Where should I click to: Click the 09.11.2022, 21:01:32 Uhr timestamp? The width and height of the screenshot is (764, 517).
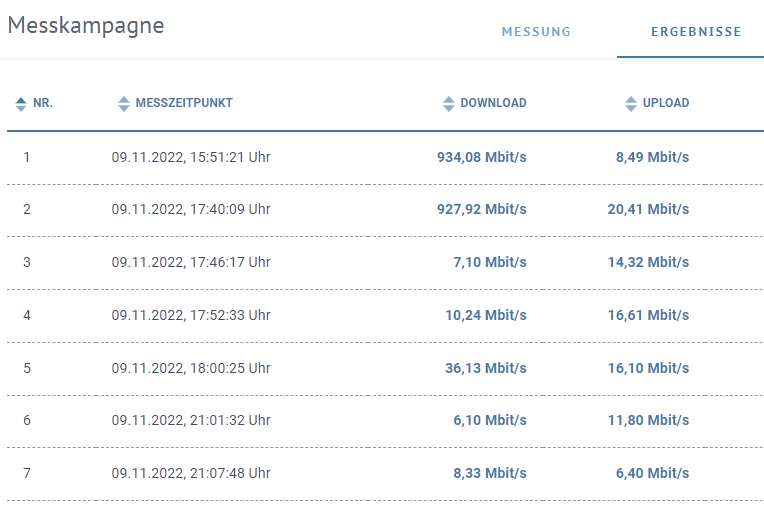pos(191,420)
